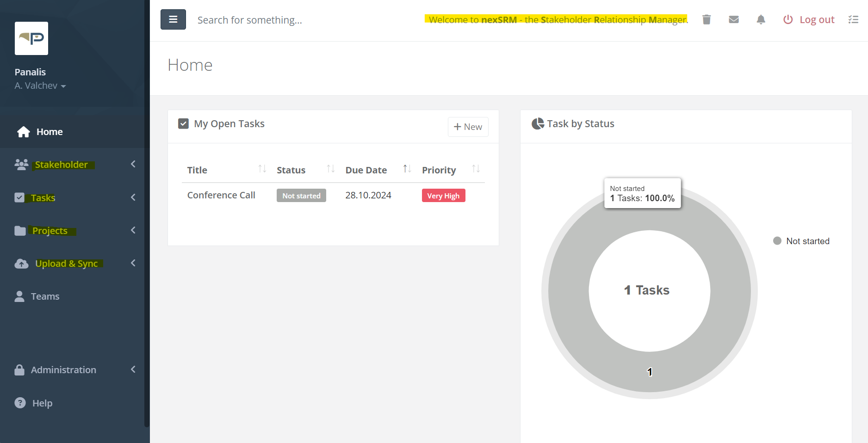Open the notifications bell icon

click(x=761, y=19)
